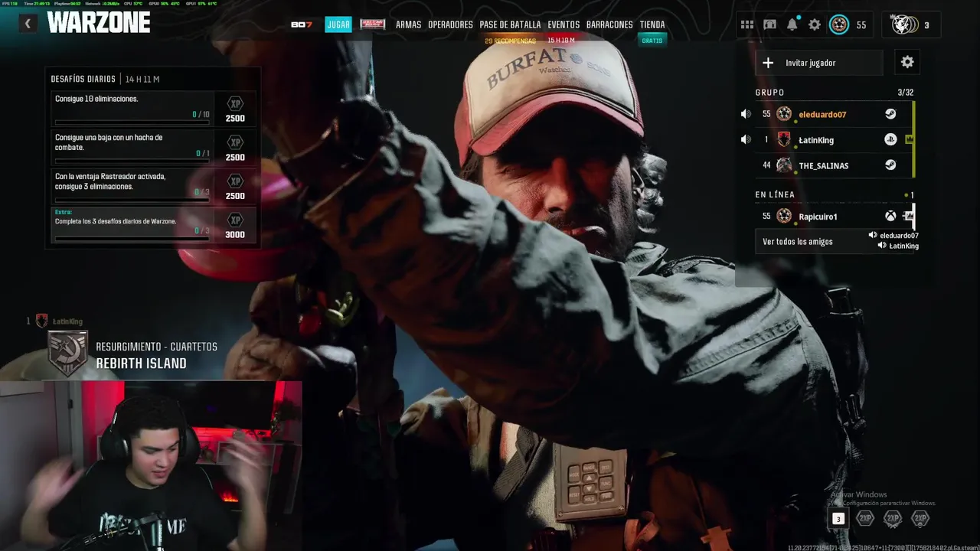
Task: Mute ŁatinKing's voice speaker
Action: pos(746,139)
